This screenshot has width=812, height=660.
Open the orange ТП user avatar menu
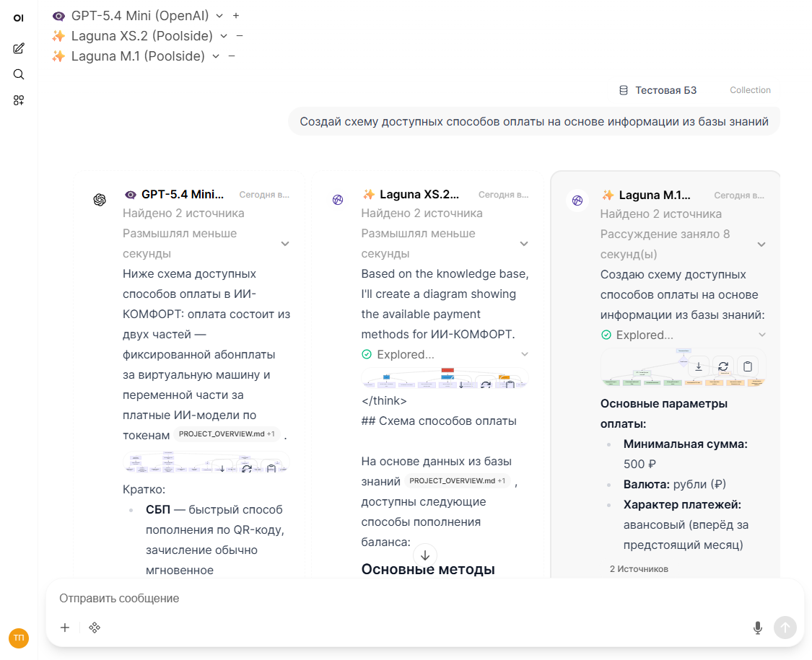click(x=19, y=638)
